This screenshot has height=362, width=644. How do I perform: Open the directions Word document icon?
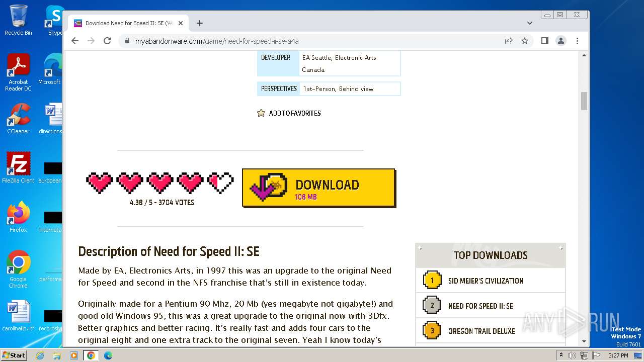pos(51,119)
